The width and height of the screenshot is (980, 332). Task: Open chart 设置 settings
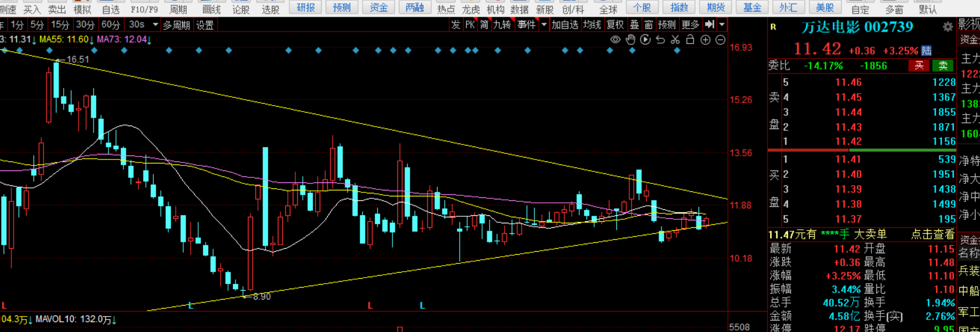tap(205, 25)
